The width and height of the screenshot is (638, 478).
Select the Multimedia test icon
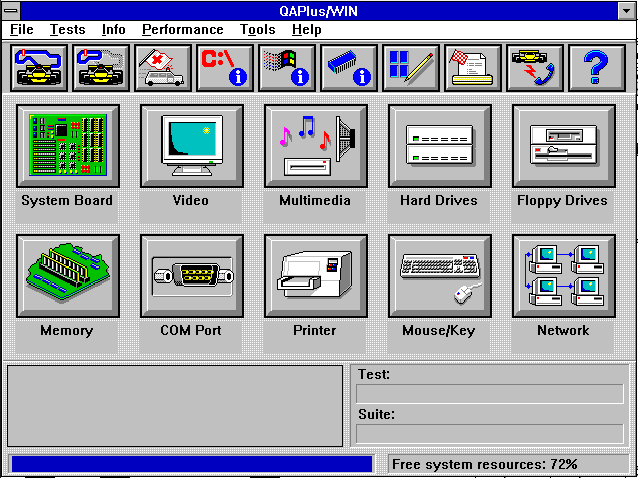click(316, 146)
